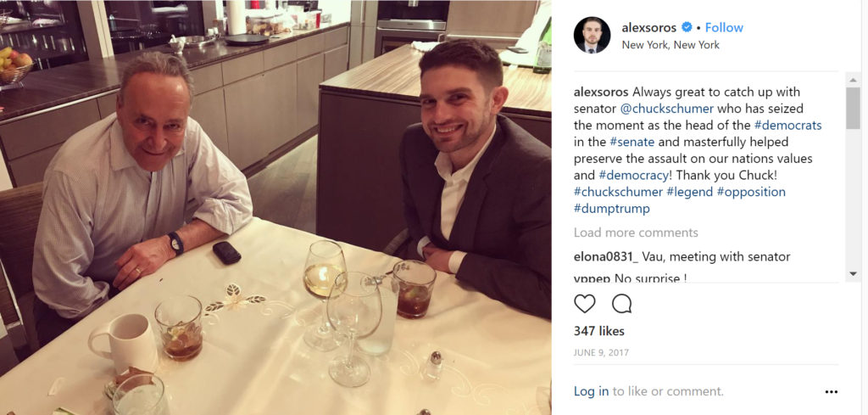868x415 pixels.
Task: Click the comment speech bubble icon
Action: [x=621, y=304]
